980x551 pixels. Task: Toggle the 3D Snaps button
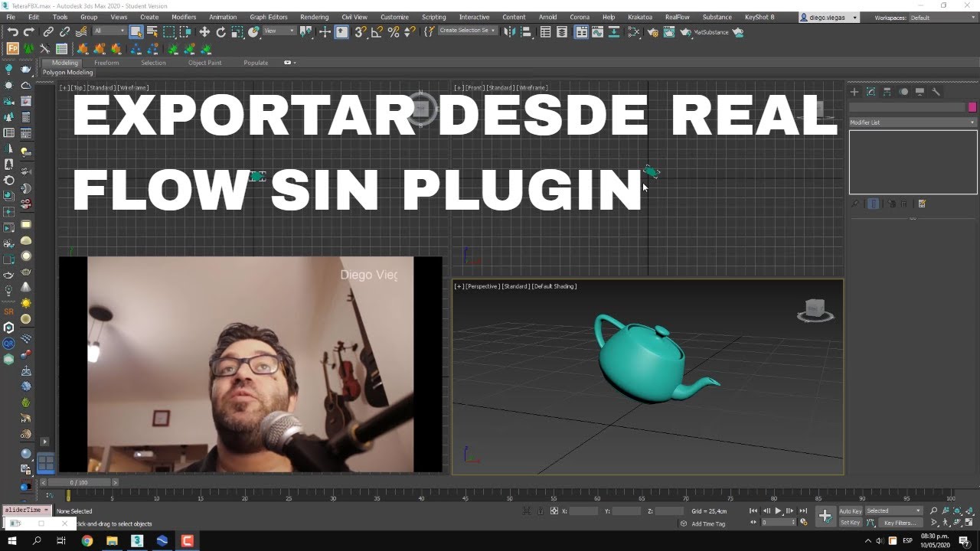pyautogui.click(x=360, y=31)
